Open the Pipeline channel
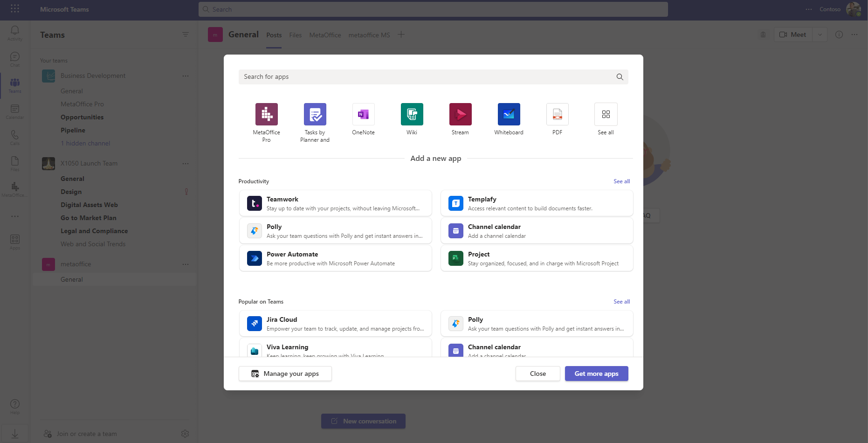 tap(73, 130)
